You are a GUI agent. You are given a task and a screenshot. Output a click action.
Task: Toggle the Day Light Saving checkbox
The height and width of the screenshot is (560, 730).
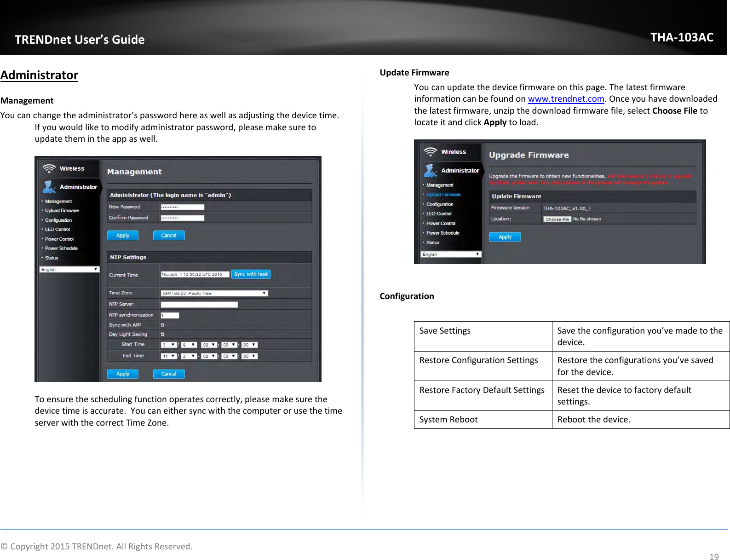coord(162,335)
